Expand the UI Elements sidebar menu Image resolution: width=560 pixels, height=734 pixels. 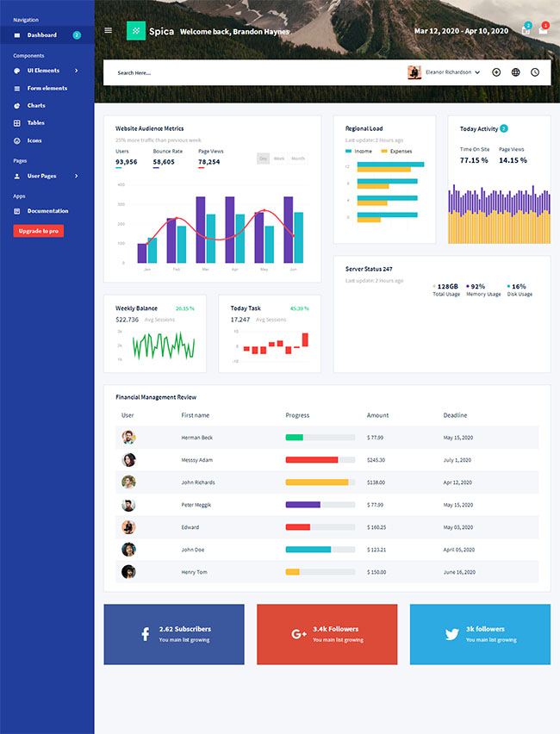(x=47, y=71)
